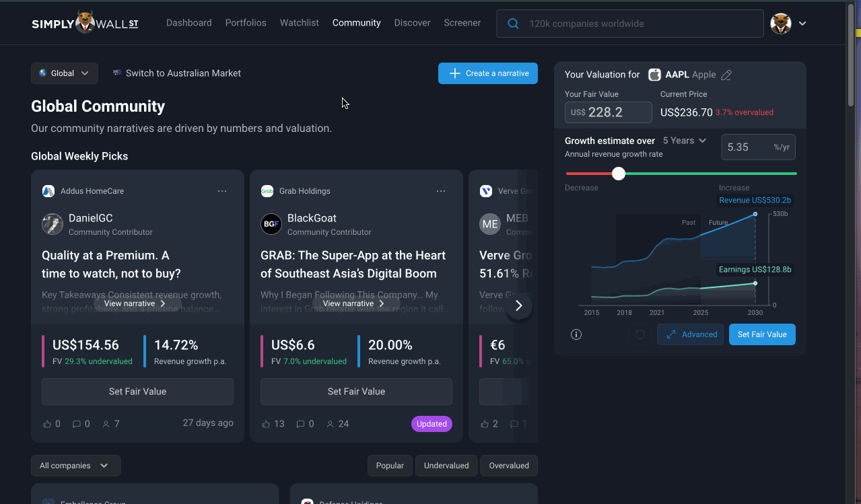Click the Apple logo in valuation panel
The width and height of the screenshot is (861, 504).
(x=654, y=75)
